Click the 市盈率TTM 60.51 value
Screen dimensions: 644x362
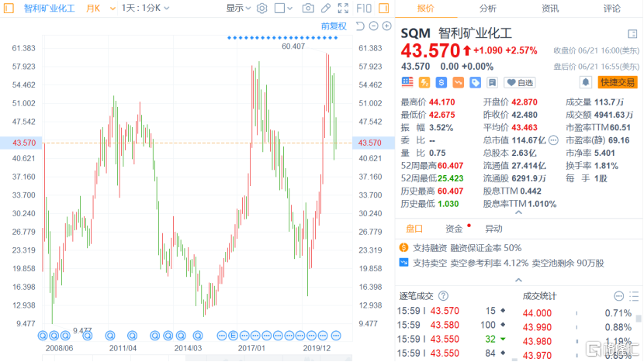(620, 128)
